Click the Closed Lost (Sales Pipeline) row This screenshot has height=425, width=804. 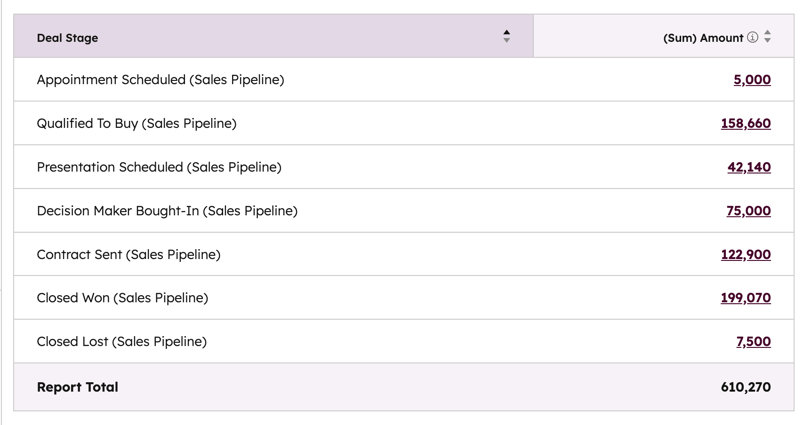pyautogui.click(x=121, y=342)
